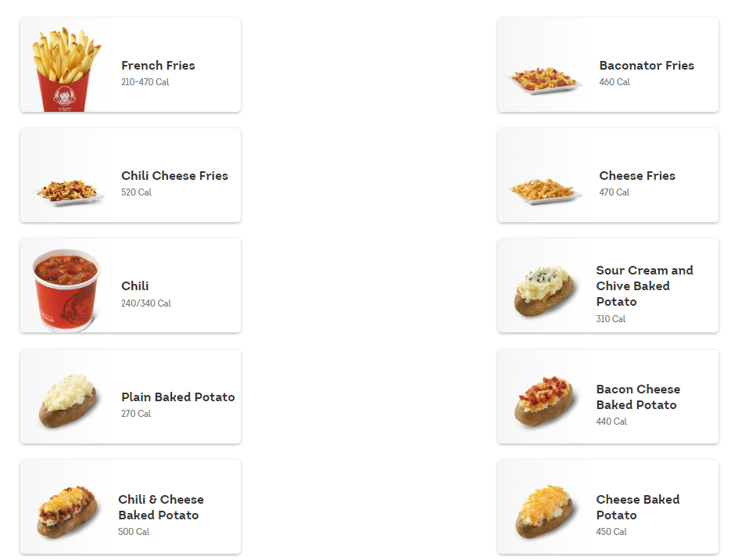The image size is (749, 560).
Task: Select the Chili Cheese Fries photo
Action: coord(68,192)
